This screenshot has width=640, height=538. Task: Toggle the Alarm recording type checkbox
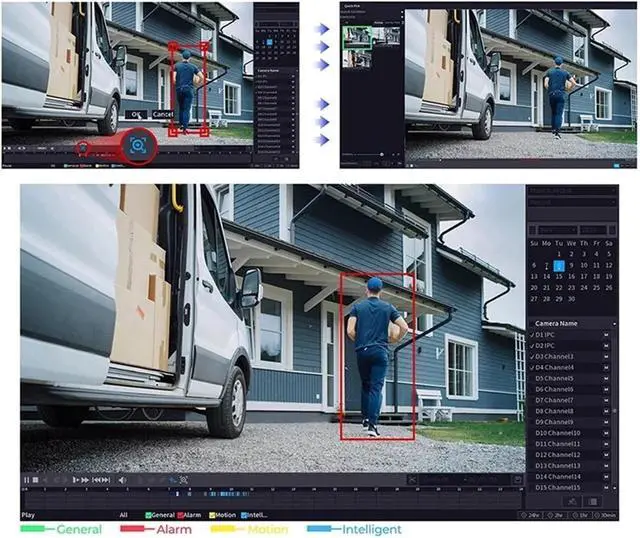click(x=180, y=515)
